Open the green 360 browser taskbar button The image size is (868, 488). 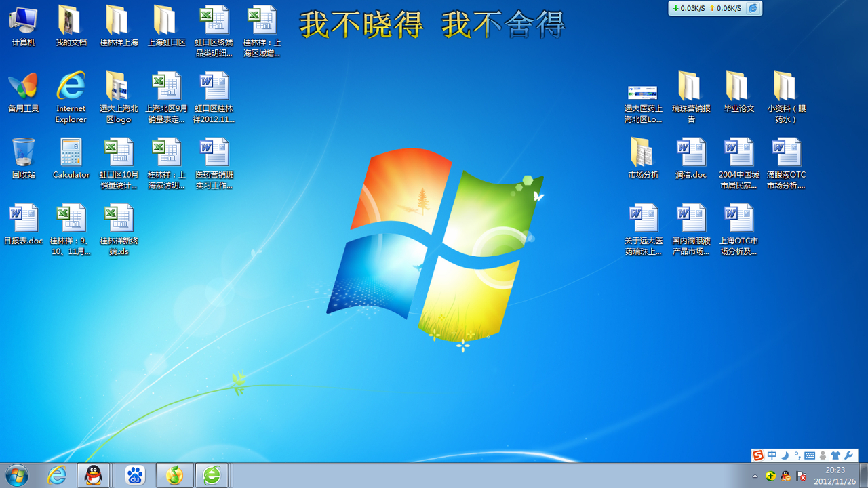coord(213,476)
